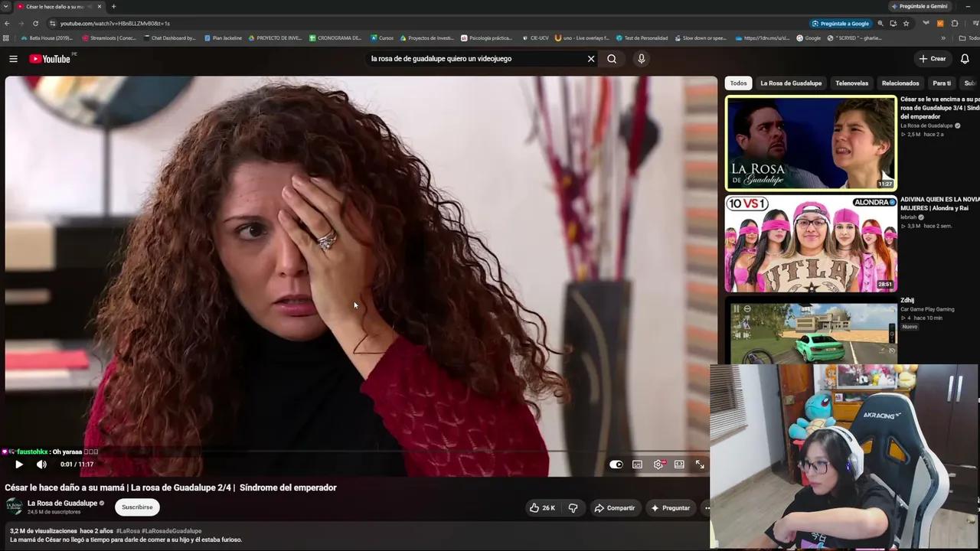Open the Crear upload menu

[933, 59]
